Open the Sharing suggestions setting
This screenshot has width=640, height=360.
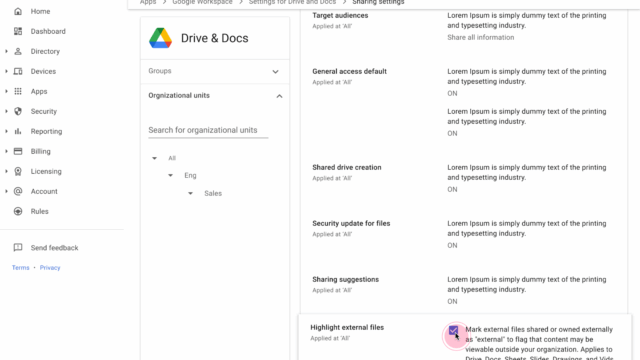tap(345, 280)
